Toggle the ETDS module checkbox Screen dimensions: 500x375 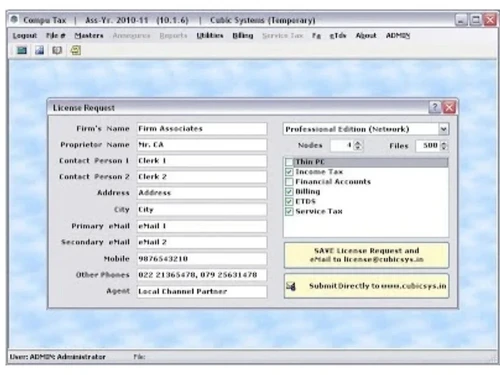[x=289, y=201]
